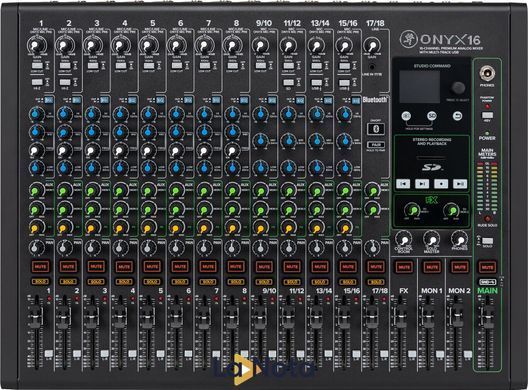
Task: Click the channel 1 white mid frequency knob
Action: tap(37, 150)
